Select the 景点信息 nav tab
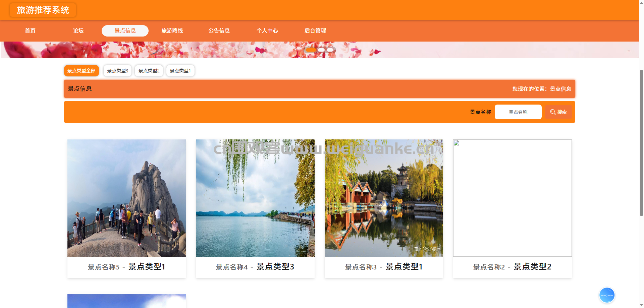Screen dimensions: 644x308 (x=125, y=30)
